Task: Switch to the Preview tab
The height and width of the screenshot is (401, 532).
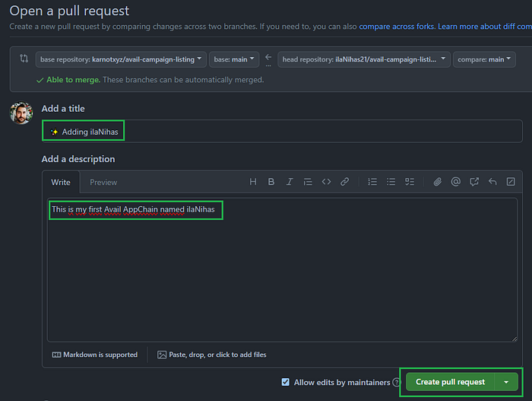Action: click(x=103, y=182)
